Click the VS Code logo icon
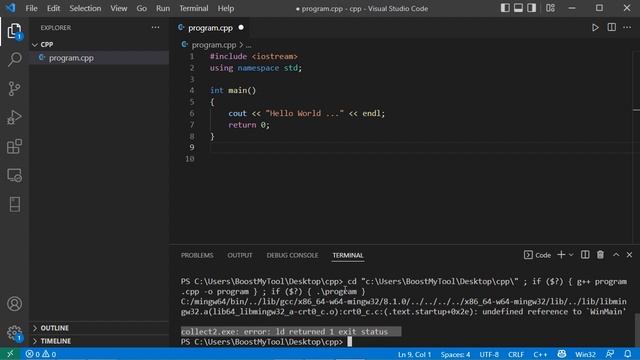 [x=10, y=8]
